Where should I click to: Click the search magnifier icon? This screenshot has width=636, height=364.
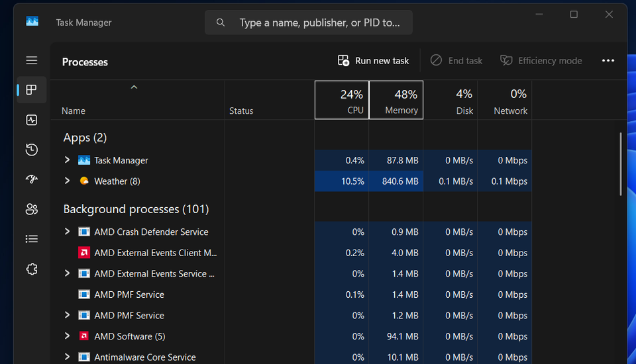point(221,23)
